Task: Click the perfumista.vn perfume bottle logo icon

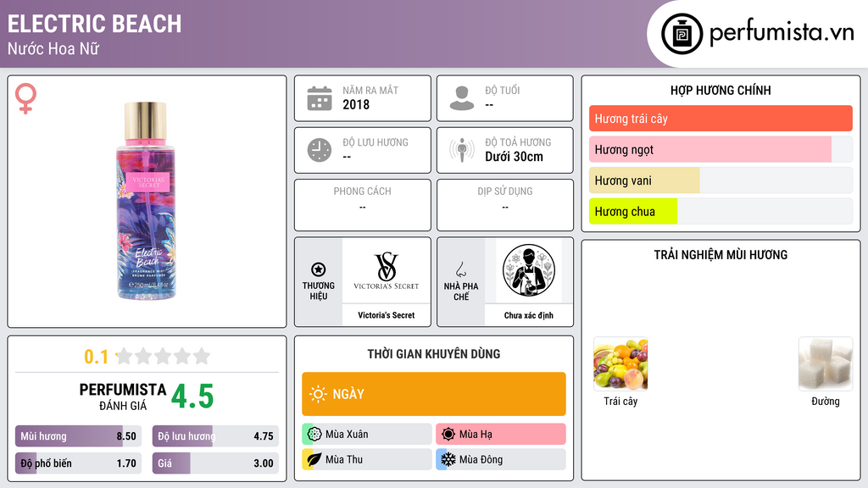Action: point(682,34)
